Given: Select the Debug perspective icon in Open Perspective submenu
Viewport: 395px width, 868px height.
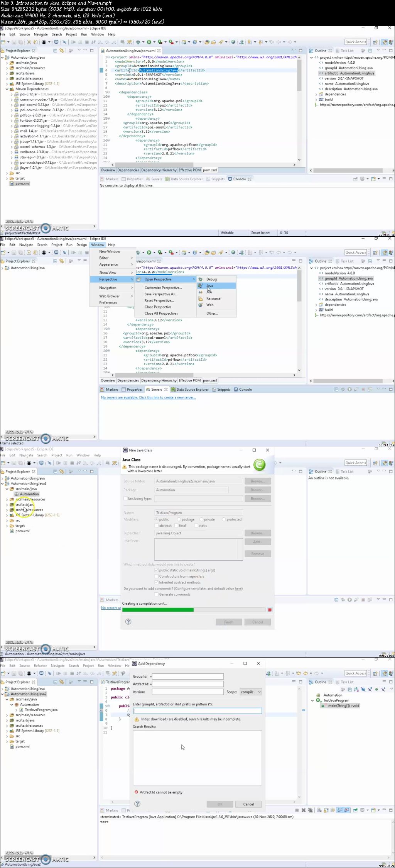Looking at the screenshot, I should (201, 279).
